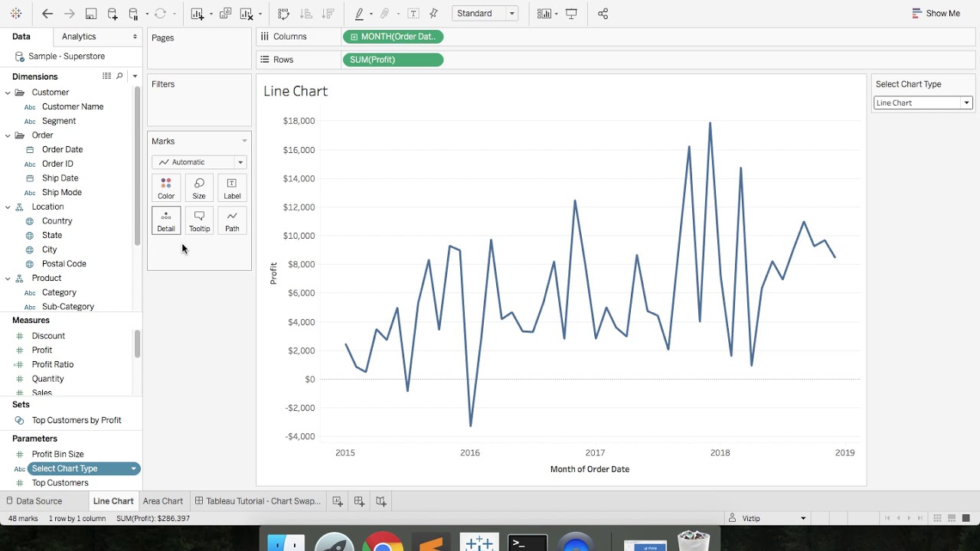Select the Customer Name dimension
The height and width of the screenshot is (551, 980).
(73, 107)
